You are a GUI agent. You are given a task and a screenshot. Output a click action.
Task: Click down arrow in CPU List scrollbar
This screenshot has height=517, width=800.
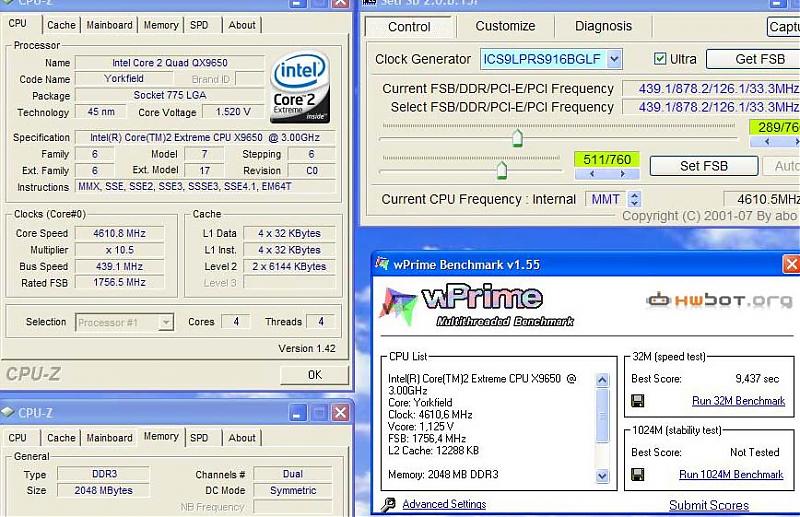click(602, 476)
